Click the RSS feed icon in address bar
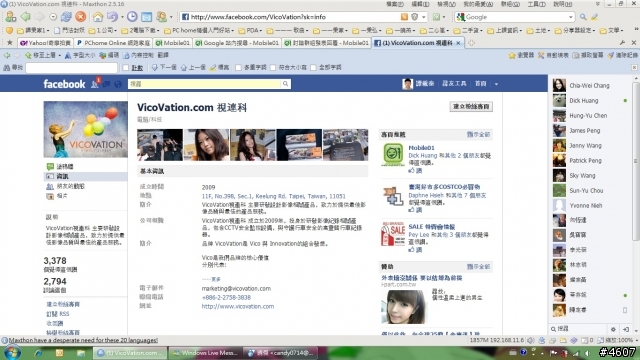The width and height of the screenshot is (640, 360). click(404, 17)
